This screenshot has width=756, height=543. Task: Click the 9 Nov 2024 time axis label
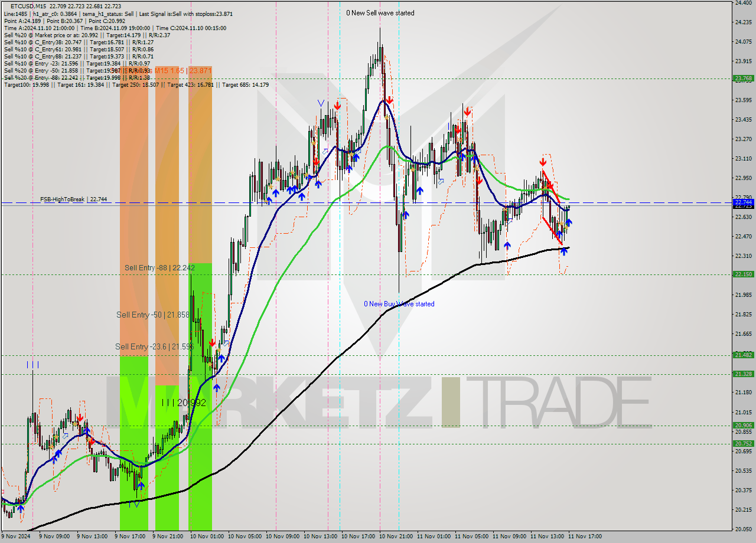click(x=16, y=537)
